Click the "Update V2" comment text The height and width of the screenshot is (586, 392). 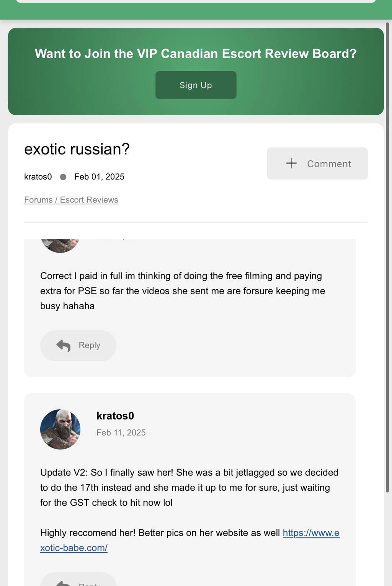click(x=189, y=487)
